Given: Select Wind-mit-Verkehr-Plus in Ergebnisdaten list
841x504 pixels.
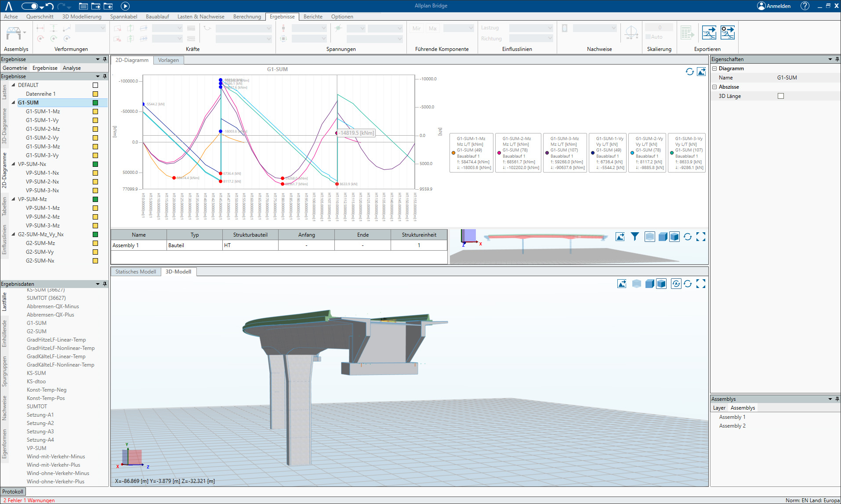Looking at the screenshot, I should (x=53, y=465).
